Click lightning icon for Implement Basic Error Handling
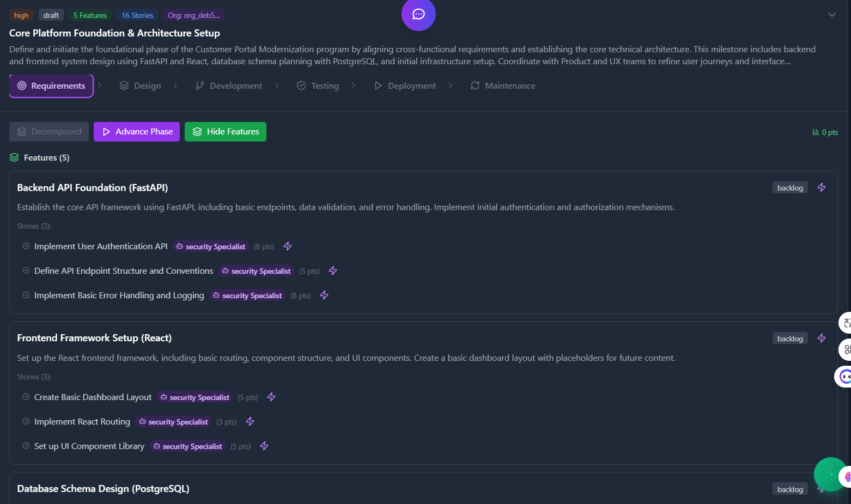The height and width of the screenshot is (504, 851). click(324, 296)
